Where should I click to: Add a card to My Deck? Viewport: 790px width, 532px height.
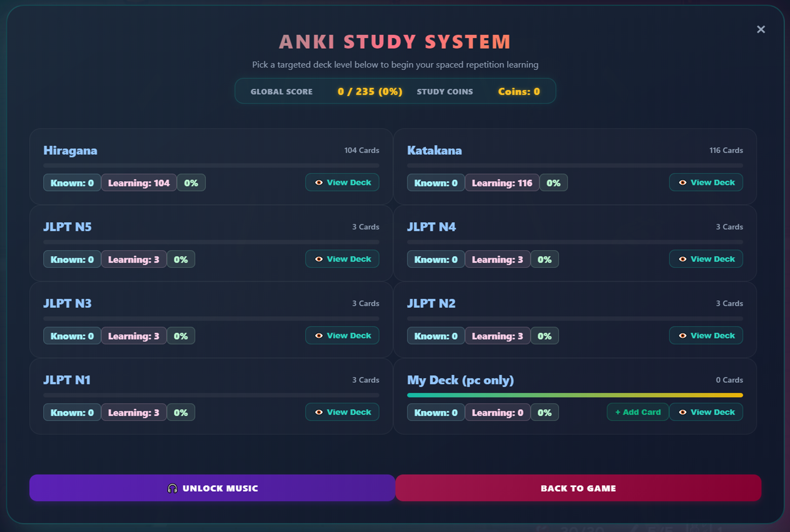point(638,412)
